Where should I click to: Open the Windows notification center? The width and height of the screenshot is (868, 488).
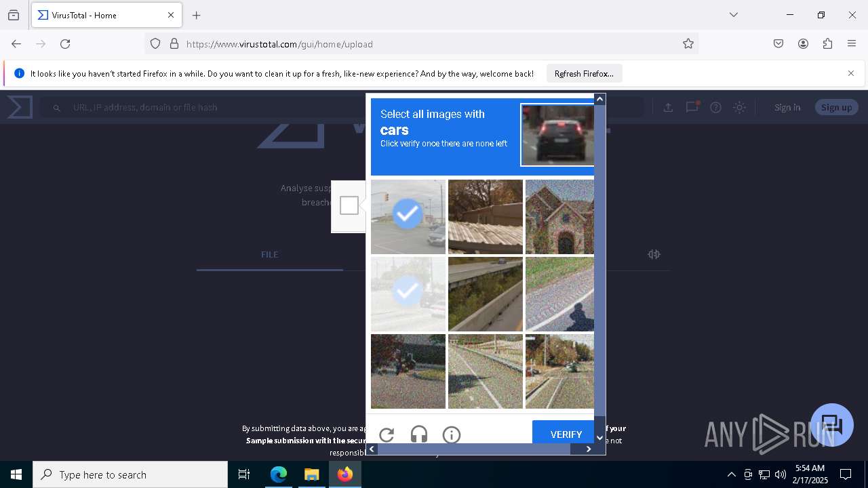[846, 474]
